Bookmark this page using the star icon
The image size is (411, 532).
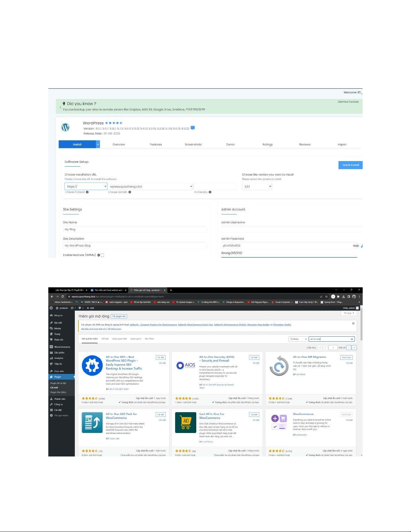(x=326, y=296)
